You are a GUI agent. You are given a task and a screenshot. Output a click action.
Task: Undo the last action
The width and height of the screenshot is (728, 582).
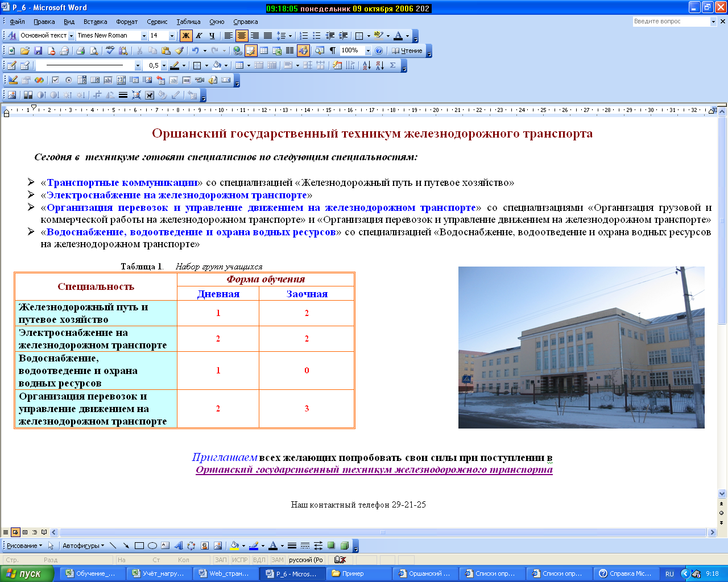[195, 51]
